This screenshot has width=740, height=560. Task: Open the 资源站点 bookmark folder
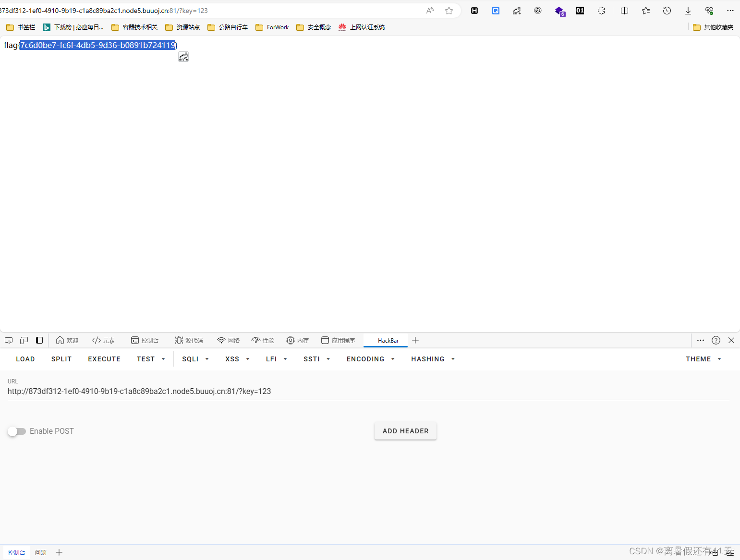[182, 27]
